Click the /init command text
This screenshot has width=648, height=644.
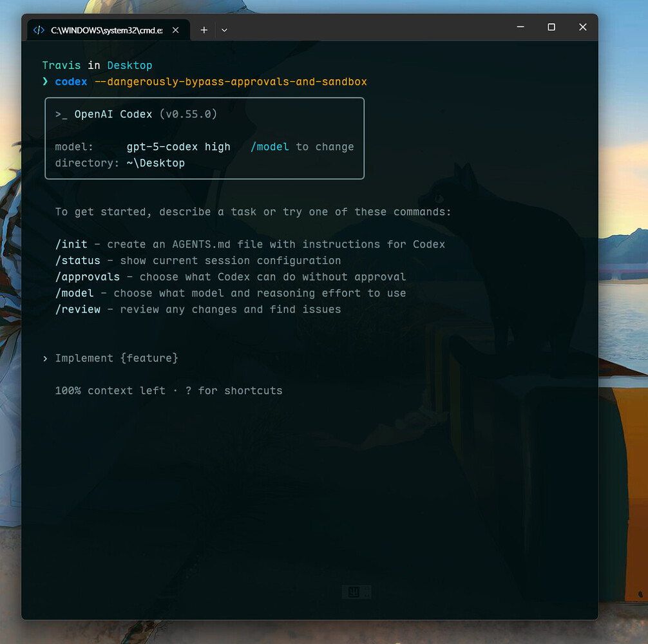coord(71,245)
